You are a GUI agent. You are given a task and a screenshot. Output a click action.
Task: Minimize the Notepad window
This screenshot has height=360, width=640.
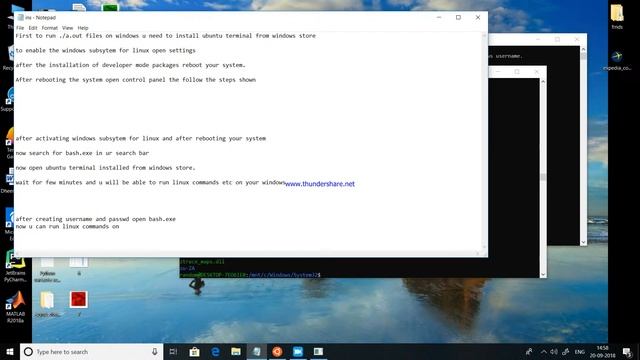tap(439, 18)
